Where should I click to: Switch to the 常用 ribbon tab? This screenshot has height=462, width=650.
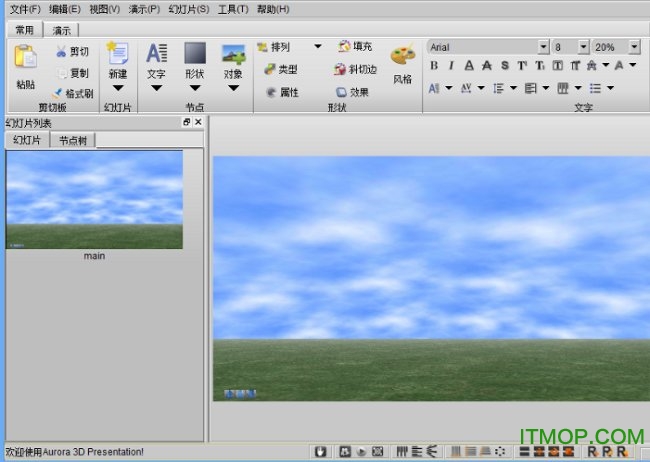point(24,30)
